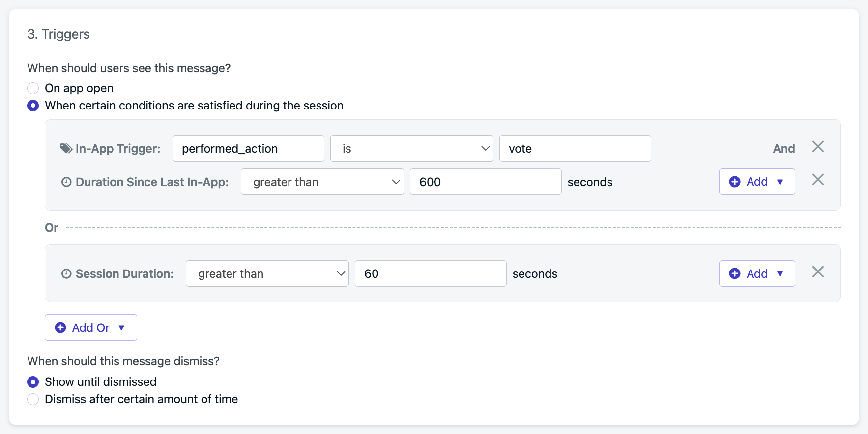Screen dimensions: 868x434
Task: Remove the Duration Since Last In-App row
Action: click(x=818, y=179)
